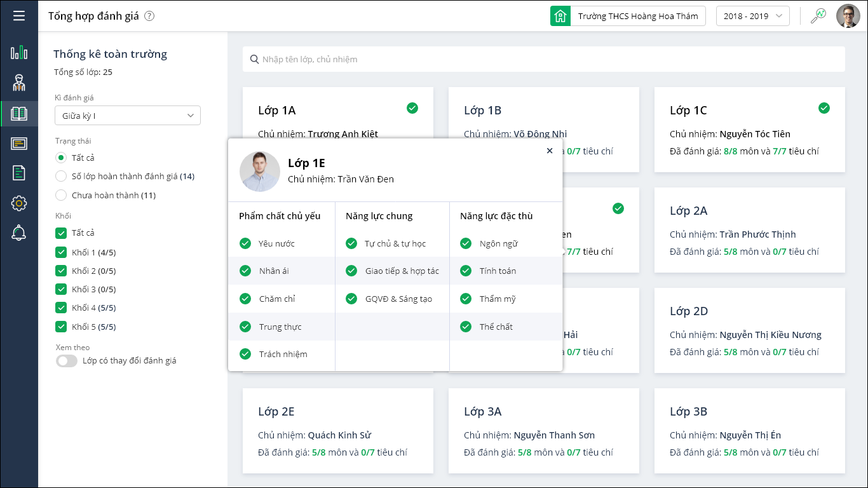Select "Số lớp hoàn thành đánh giá" radio

point(61,176)
